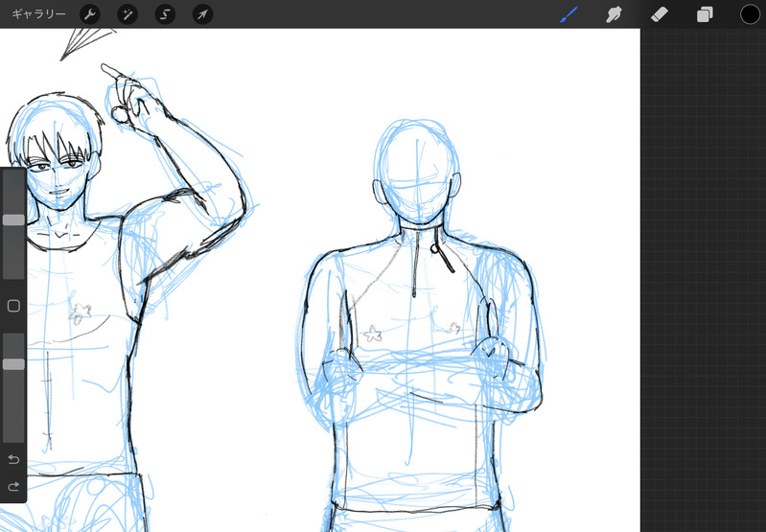
Task: Tap the square modify button in sidebar
Action: (x=13, y=306)
